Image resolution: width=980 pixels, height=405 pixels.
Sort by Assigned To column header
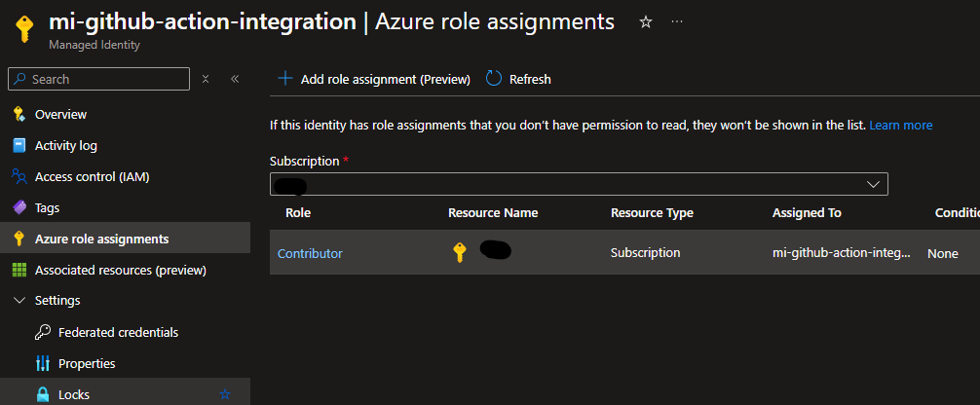tap(807, 213)
